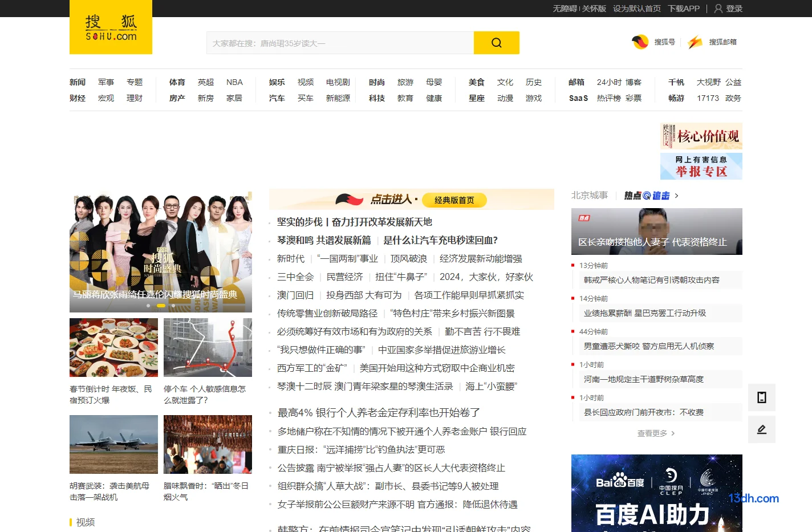The image size is (812, 532).
Task: Open 是什么让汽车充电秒速回血? headline
Action: [441, 240]
